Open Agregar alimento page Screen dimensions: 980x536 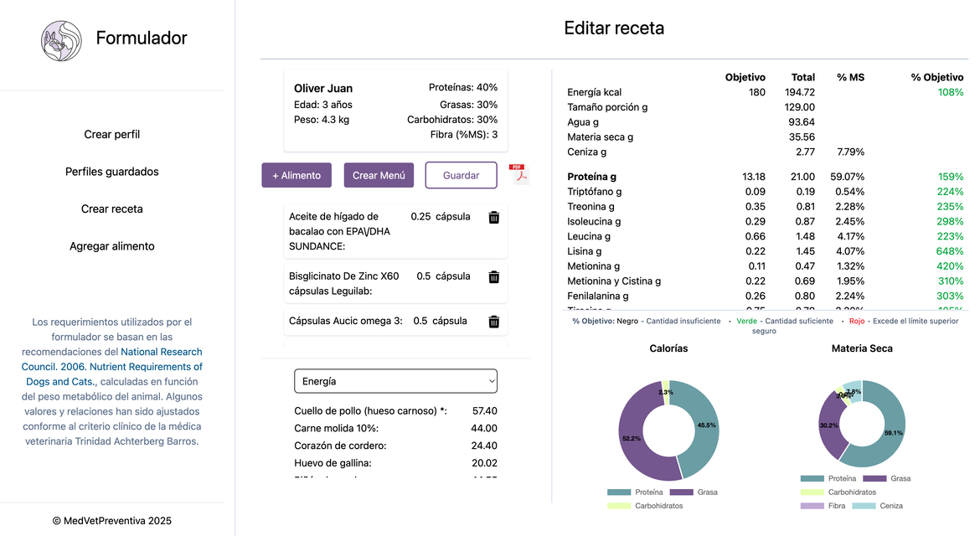click(x=112, y=246)
